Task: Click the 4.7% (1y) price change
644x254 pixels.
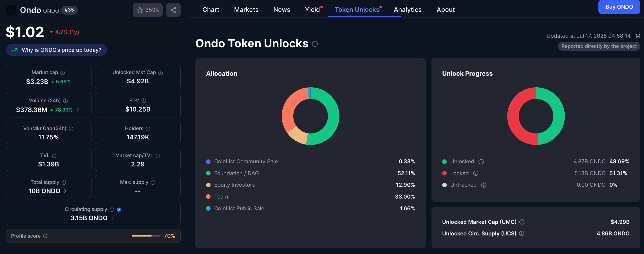Action: [64, 32]
